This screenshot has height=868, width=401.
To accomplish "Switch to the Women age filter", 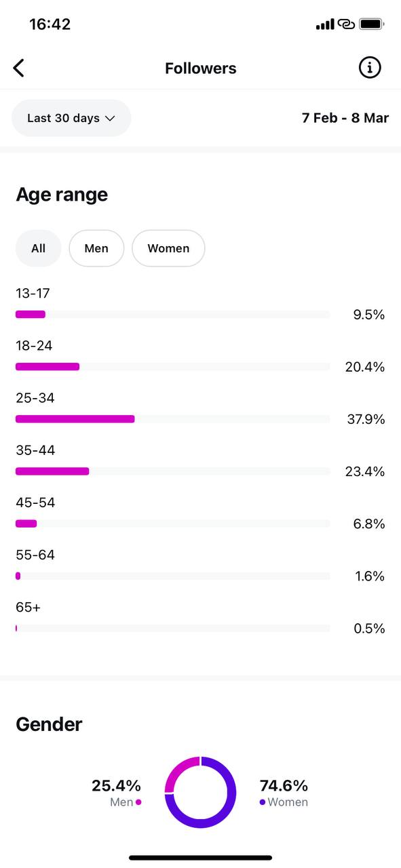I will [x=168, y=248].
